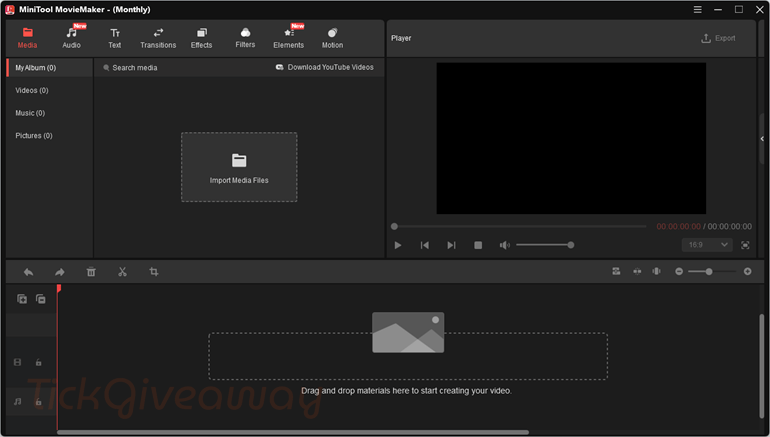Enter full screen preview

tap(745, 245)
